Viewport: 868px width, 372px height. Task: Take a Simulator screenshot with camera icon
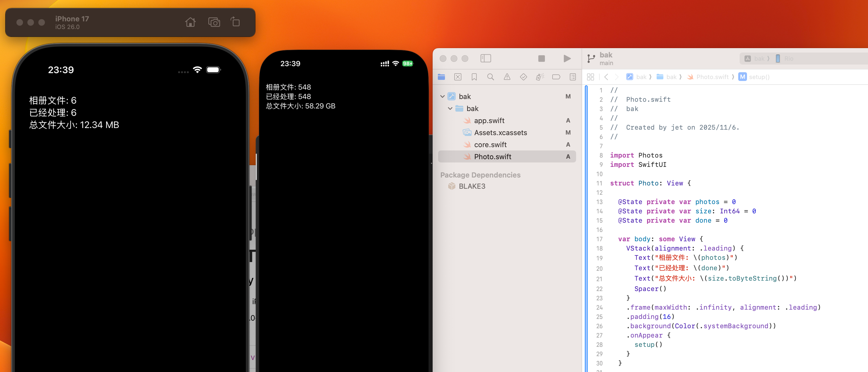pyautogui.click(x=214, y=22)
